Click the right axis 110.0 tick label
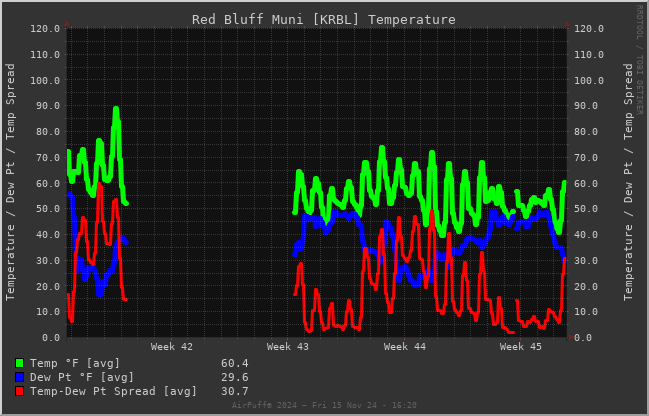Viewport: 649px width, 416px height. click(589, 55)
